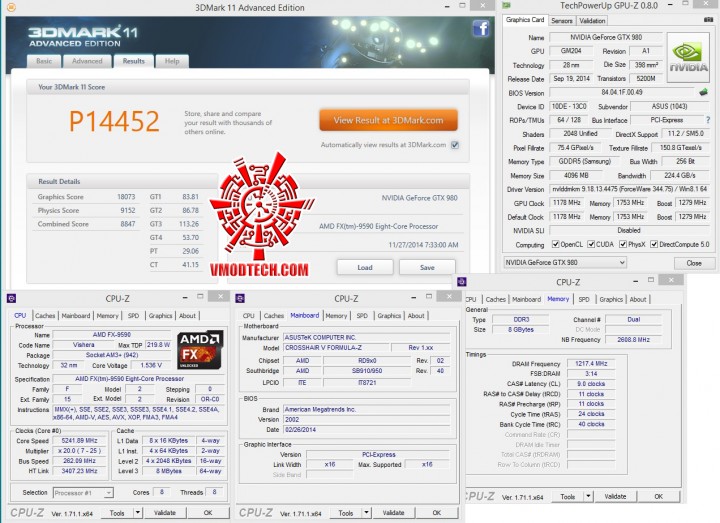Expand Tools arrow in the CPU-Z Mainboard window
Viewport: 720px width, 523px height.
coord(366,512)
